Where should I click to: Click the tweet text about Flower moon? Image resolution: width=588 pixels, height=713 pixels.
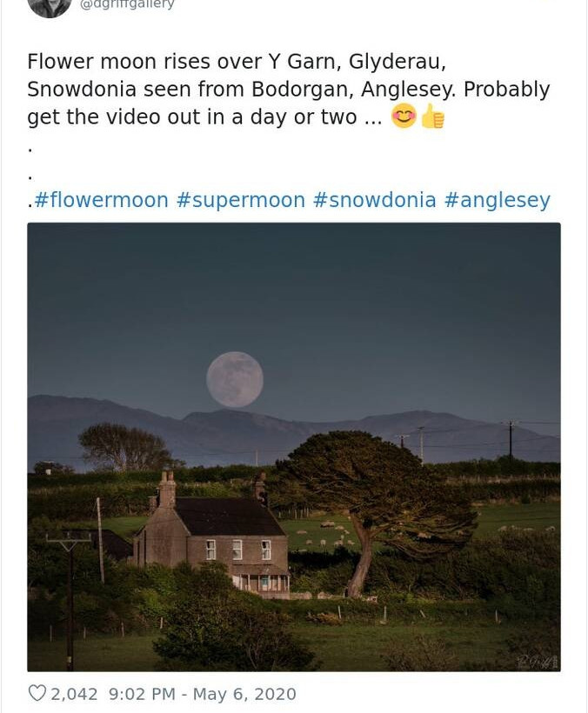click(x=288, y=90)
